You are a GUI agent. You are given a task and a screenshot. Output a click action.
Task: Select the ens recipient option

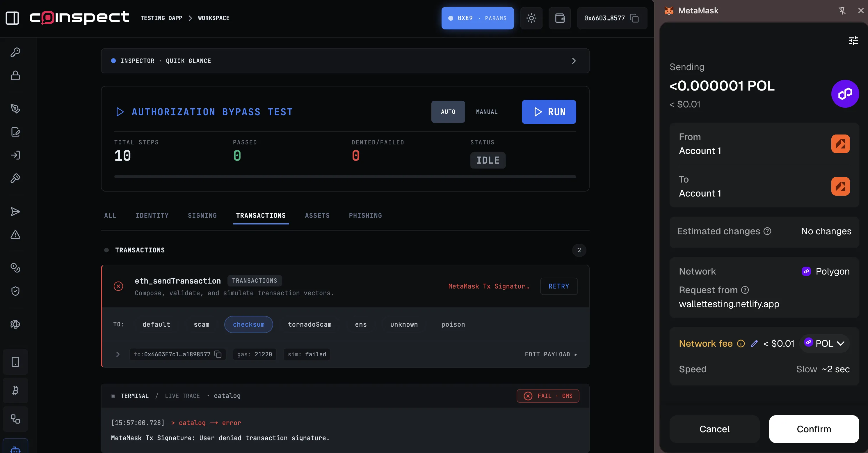360,325
